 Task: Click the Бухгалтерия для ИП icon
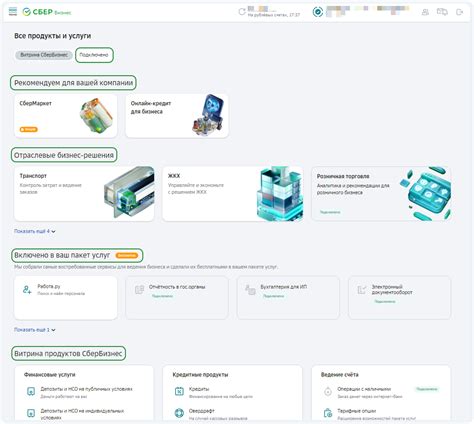250,289
